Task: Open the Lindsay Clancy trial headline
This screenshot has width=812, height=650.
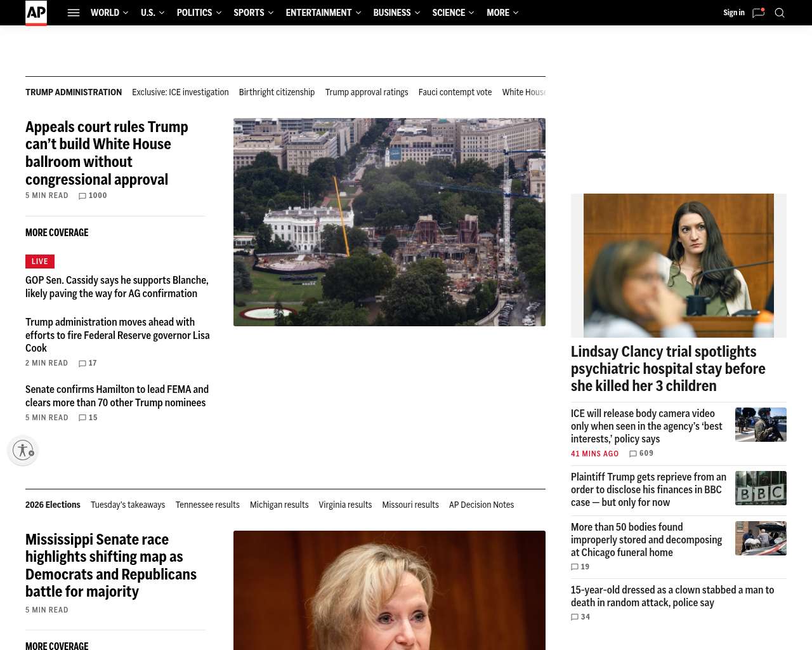Action: (668, 369)
